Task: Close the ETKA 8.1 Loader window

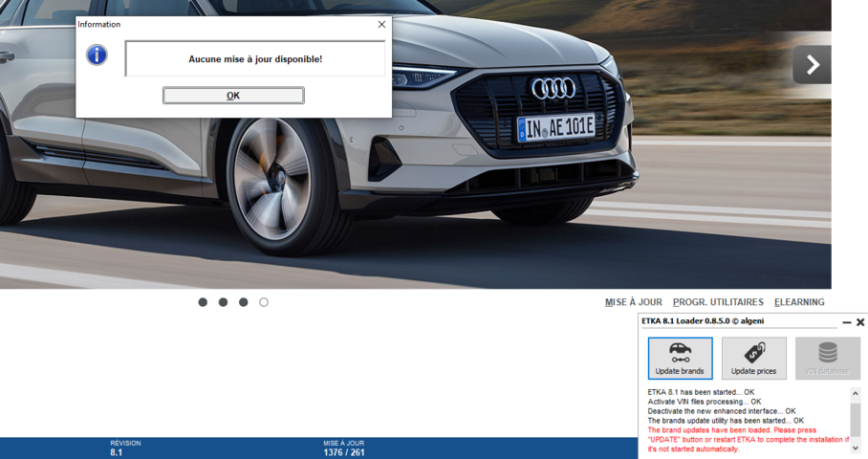Action: tap(860, 321)
